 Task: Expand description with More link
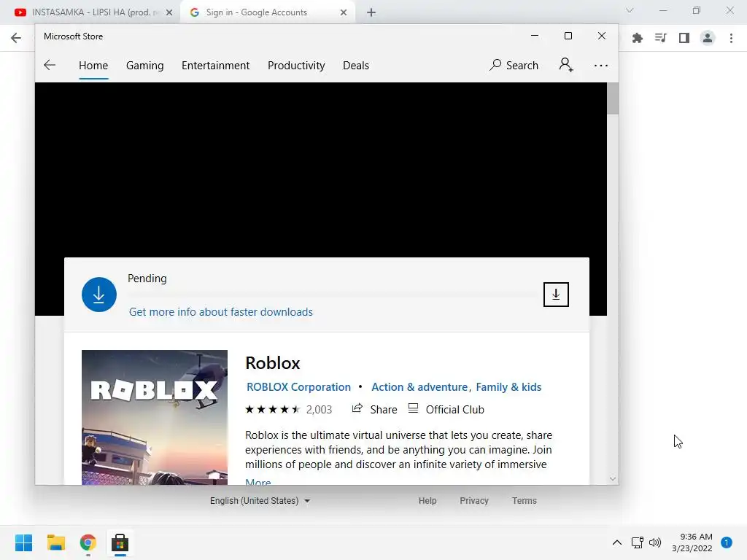coord(258,481)
